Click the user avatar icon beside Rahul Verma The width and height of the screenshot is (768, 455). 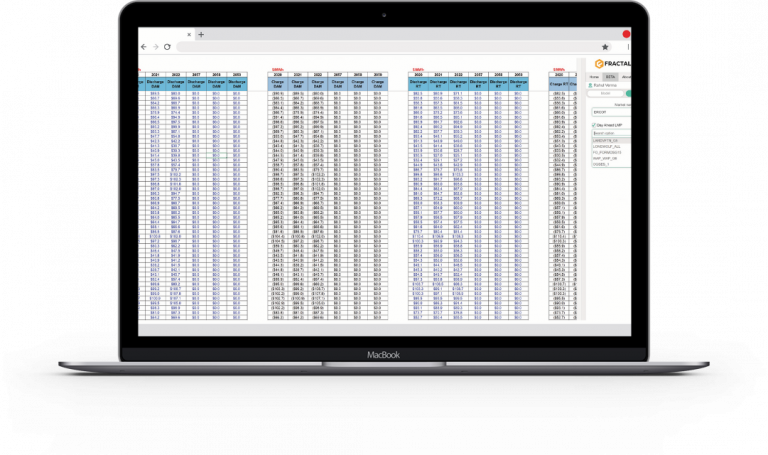coord(590,85)
